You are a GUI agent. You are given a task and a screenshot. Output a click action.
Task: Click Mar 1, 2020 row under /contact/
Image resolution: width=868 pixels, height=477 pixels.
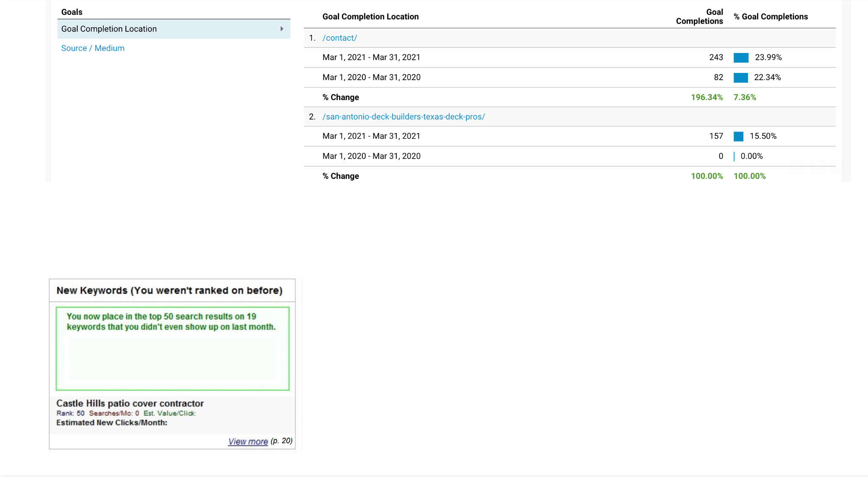click(x=570, y=77)
